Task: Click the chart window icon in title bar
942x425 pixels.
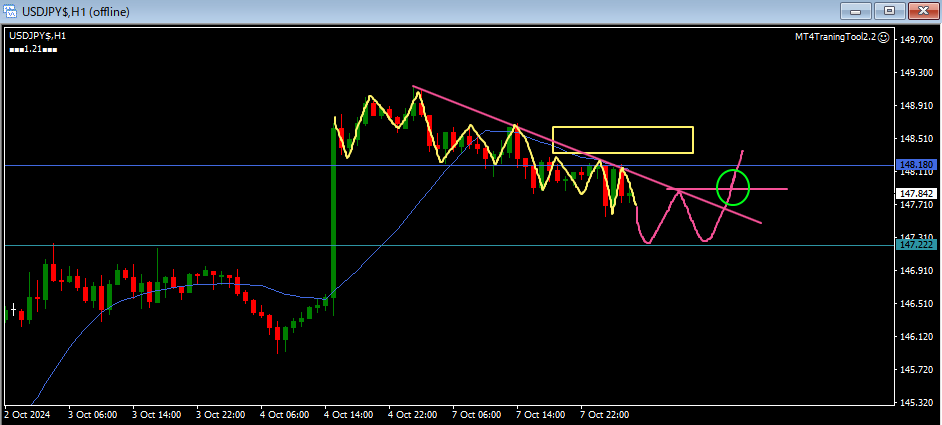Action: (11, 11)
